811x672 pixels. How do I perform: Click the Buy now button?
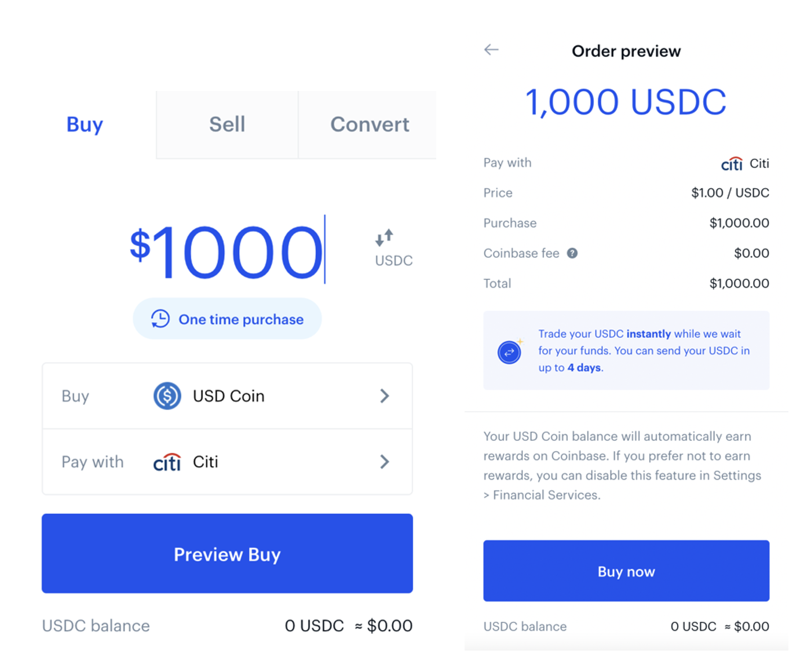pyautogui.click(x=626, y=571)
